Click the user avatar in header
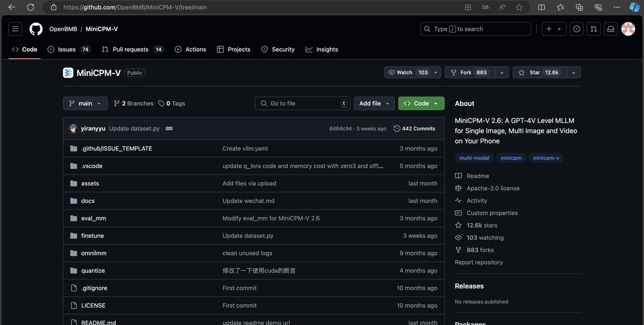The height and width of the screenshot is (325, 644). tap(628, 29)
